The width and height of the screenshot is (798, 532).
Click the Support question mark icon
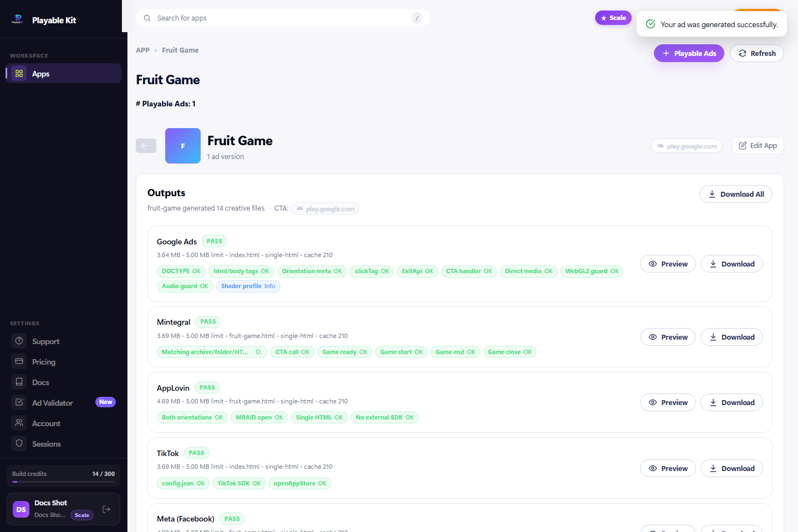[19, 341]
